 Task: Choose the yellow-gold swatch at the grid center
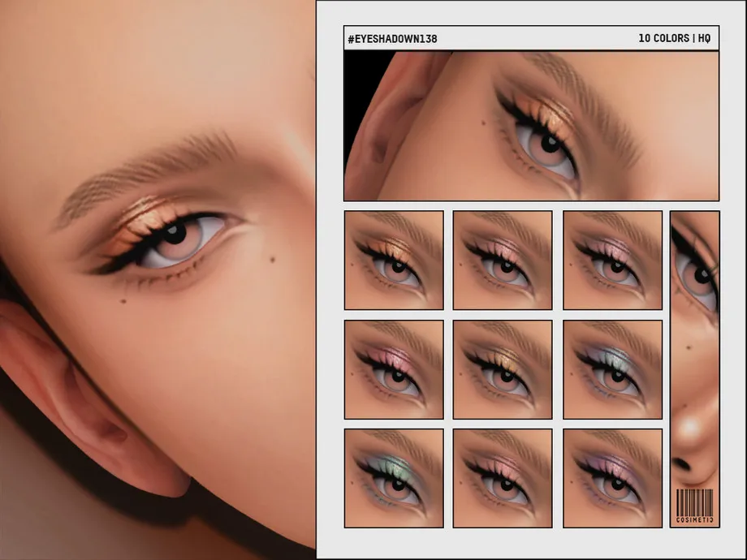coord(503,369)
